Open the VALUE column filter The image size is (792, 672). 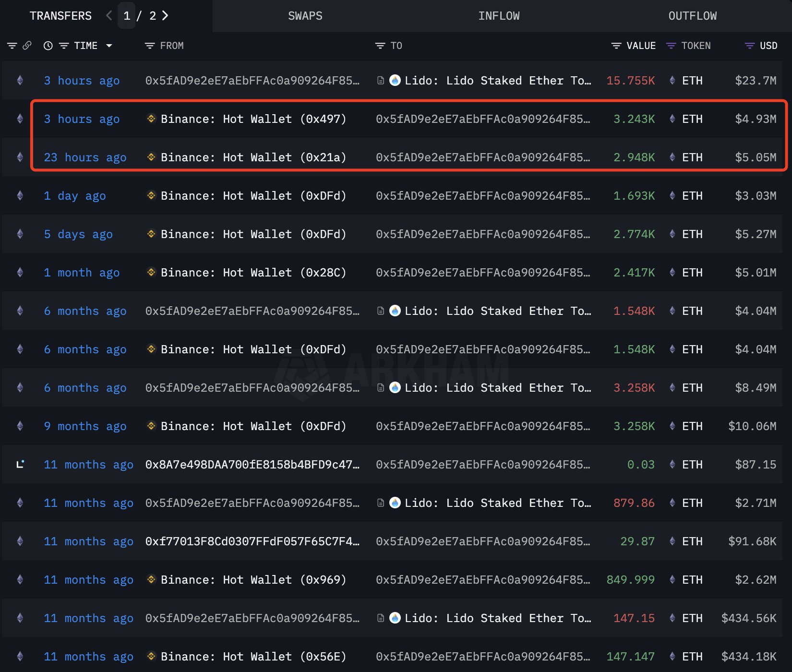[x=616, y=46]
